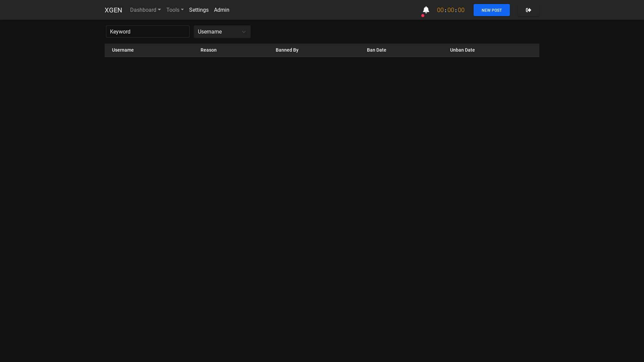Viewport: 644px width, 362px height.
Task: Click the notification red dot badge
Action: pos(423,15)
